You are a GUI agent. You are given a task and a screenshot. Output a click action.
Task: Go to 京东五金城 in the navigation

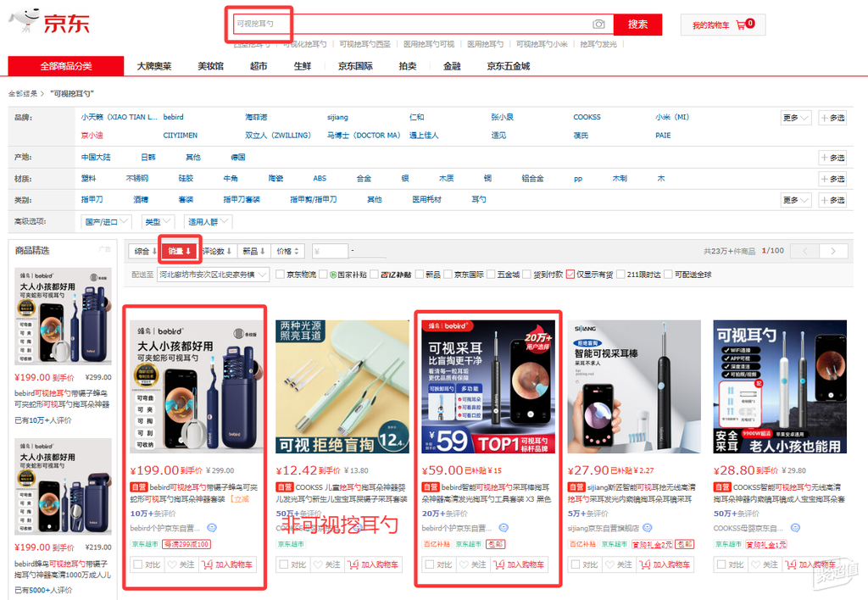point(509,66)
